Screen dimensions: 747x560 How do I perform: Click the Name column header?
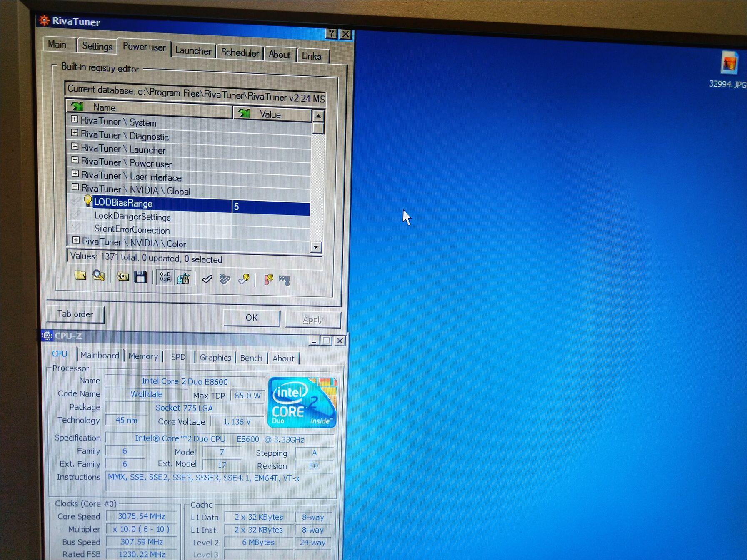coord(149,110)
